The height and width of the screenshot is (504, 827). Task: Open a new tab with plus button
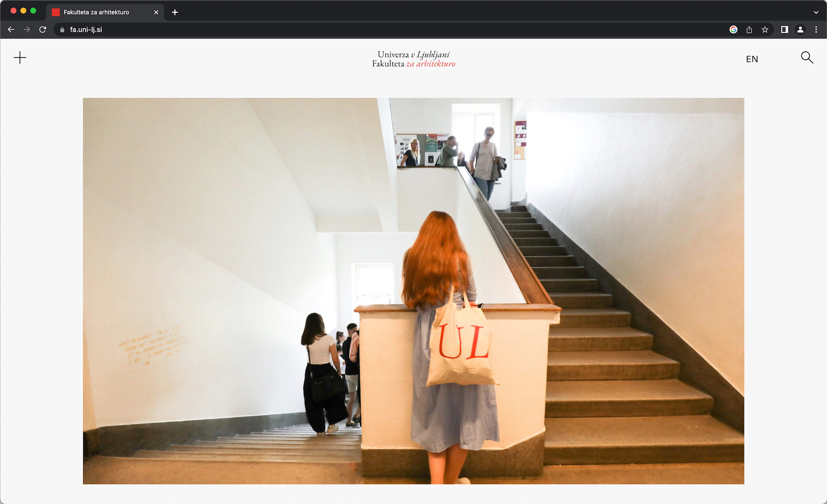(x=175, y=12)
